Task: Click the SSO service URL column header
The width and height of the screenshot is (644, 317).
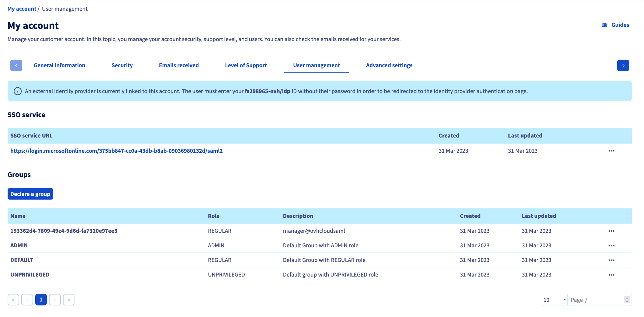Action: click(31, 136)
